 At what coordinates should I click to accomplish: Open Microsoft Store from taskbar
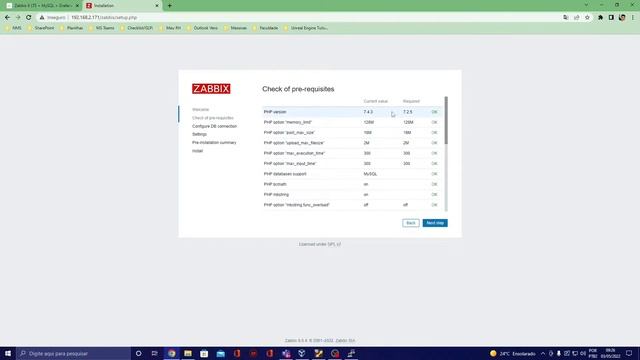(x=204, y=353)
